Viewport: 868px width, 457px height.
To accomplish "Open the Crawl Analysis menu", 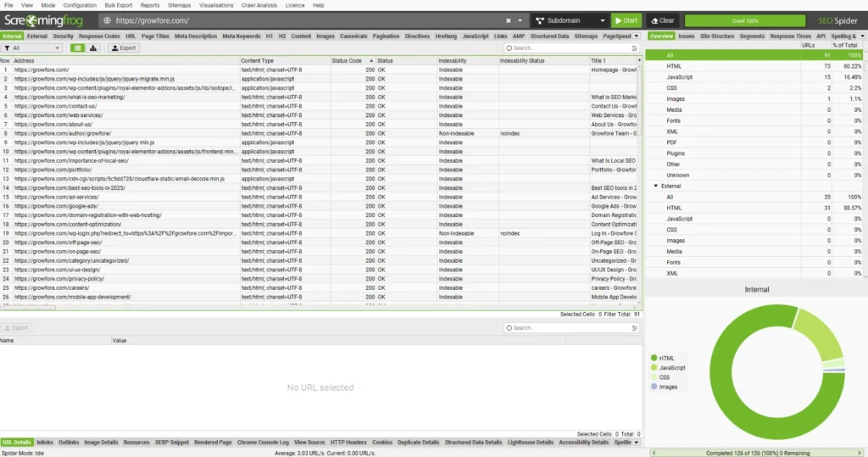I will pos(259,5).
